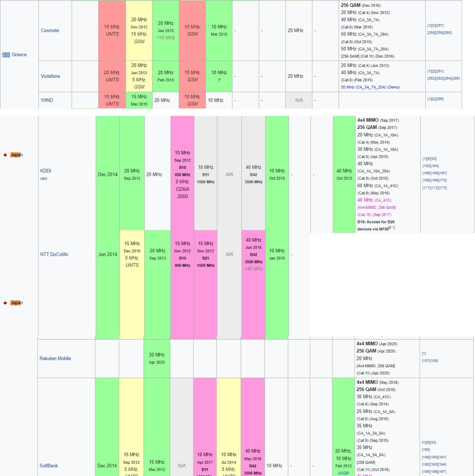The height and width of the screenshot is (476, 475).
Task: Select the '10 MHz Mar 2015' cell in Cosmote row
Action: pos(219,31)
